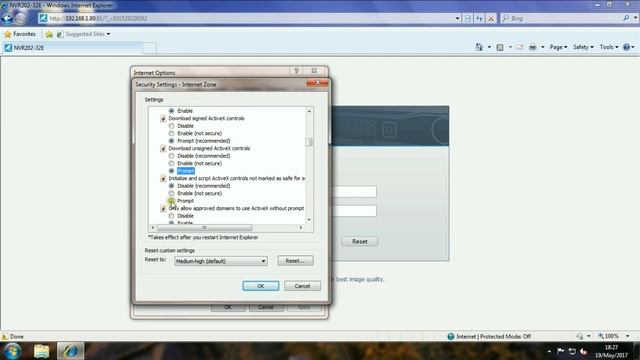This screenshot has height=360, width=640.
Task: Click the settings list horizontal scrollbar thumb
Action: [x=204, y=227]
